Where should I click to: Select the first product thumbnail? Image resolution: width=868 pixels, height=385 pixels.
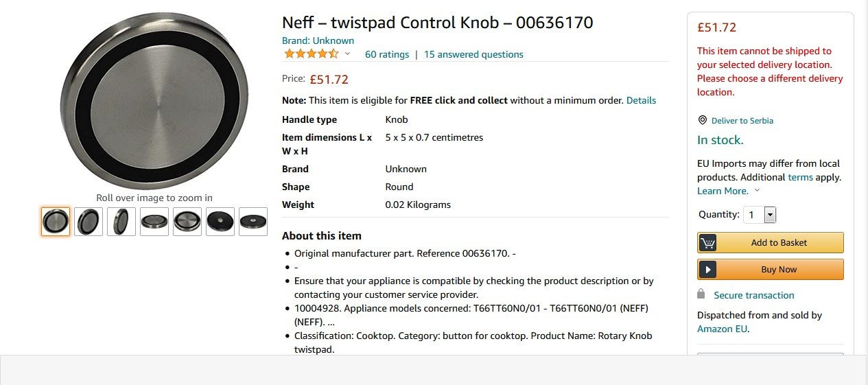click(x=56, y=222)
